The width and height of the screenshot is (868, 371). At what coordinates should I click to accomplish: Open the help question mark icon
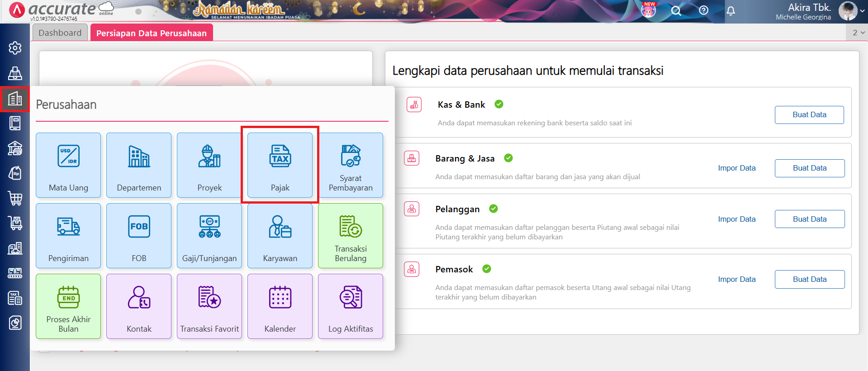pyautogui.click(x=703, y=10)
